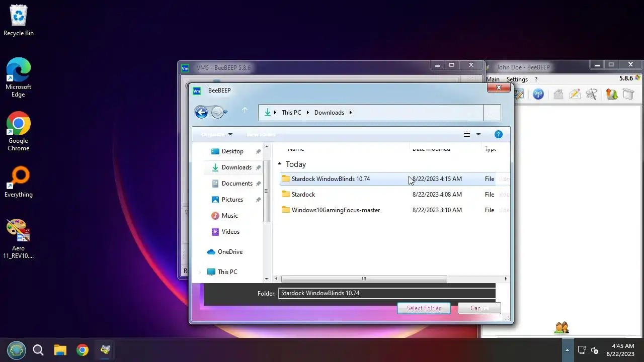Open Chrome from the taskbar

click(83, 350)
